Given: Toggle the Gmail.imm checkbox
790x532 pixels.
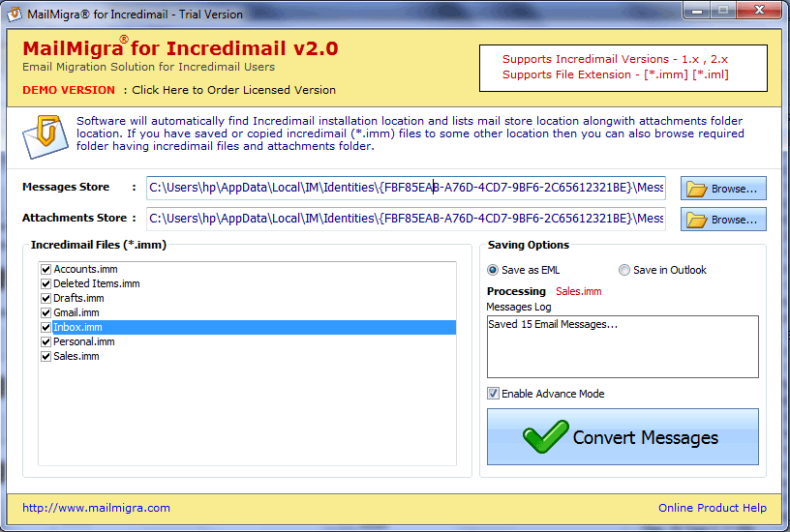Looking at the screenshot, I should (46, 312).
